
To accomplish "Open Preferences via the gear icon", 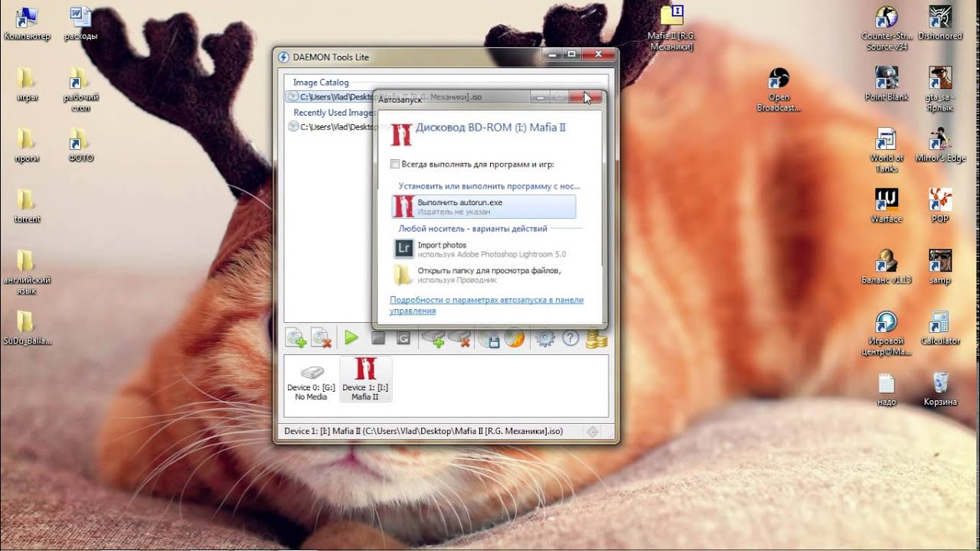I will click(x=544, y=338).
